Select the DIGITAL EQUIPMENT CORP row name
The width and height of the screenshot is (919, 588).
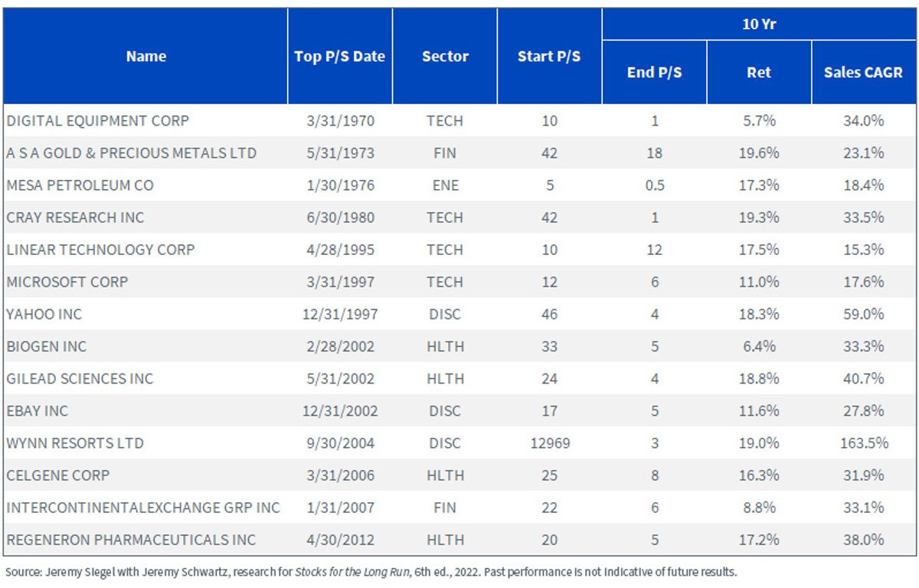click(98, 121)
